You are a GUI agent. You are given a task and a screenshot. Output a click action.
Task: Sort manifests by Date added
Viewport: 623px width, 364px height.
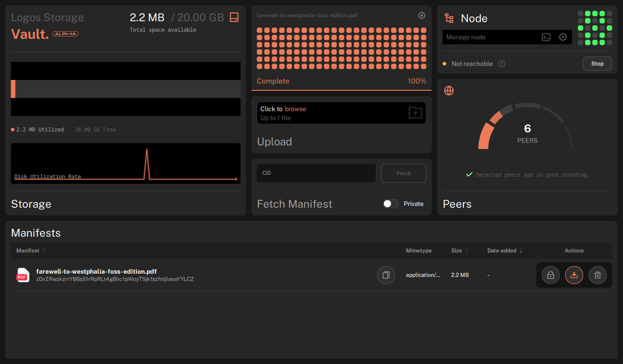[x=505, y=251]
